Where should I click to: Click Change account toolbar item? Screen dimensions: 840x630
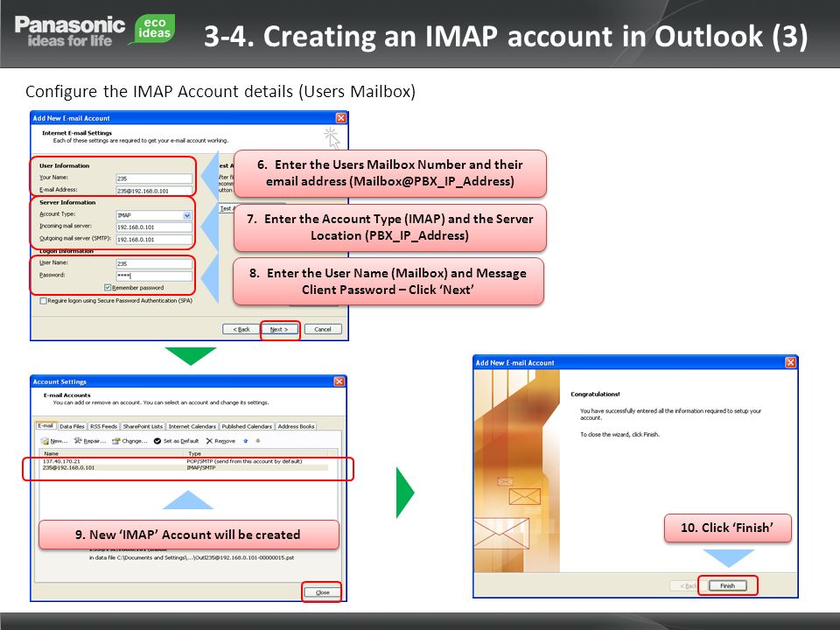coord(129,441)
